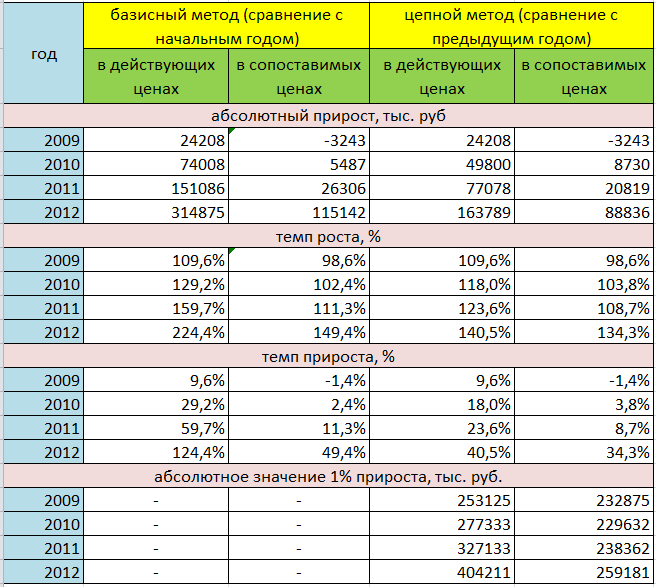Select the cell with value 151086
This screenshot has height=587, width=656.
156,188
